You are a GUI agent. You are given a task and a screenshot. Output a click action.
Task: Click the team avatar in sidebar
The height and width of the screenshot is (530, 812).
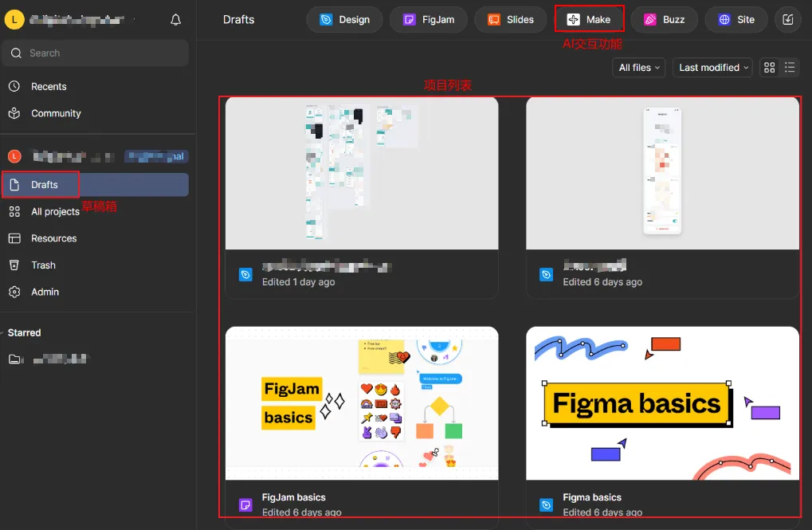coord(14,156)
